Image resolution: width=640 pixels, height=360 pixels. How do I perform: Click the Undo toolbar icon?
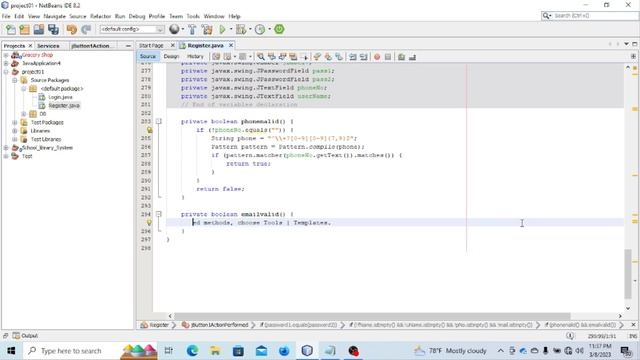[x=72, y=29]
